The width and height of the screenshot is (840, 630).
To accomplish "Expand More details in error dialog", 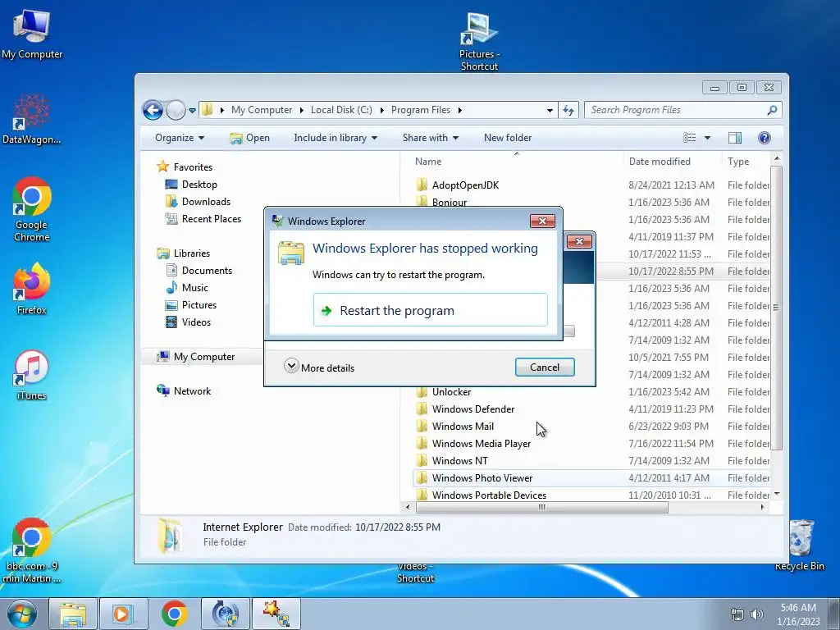I will (x=319, y=367).
